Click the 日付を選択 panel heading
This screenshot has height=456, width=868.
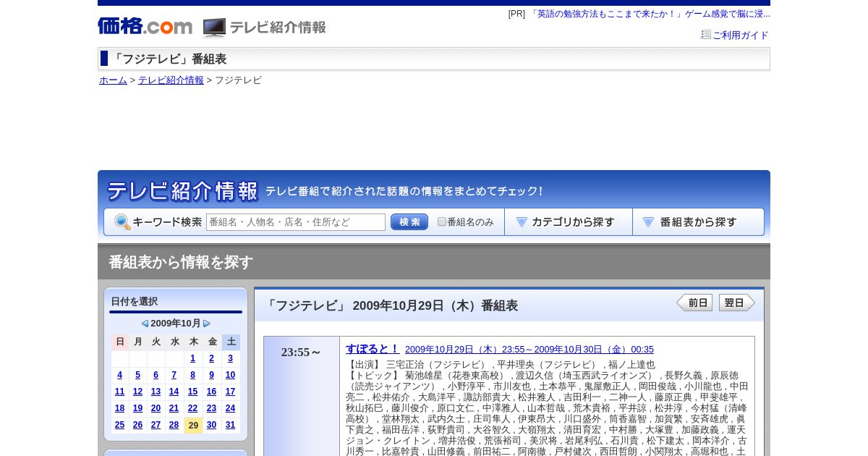(x=135, y=302)
